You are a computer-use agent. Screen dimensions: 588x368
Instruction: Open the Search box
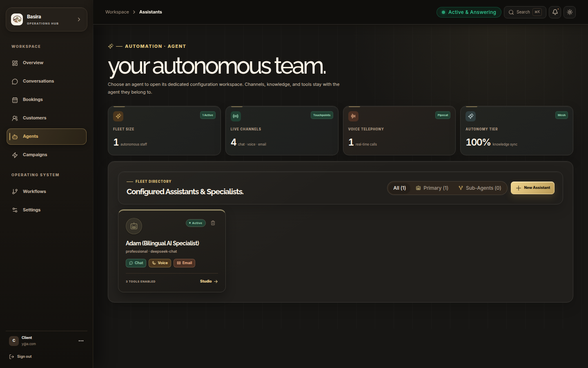click(525, 12)
